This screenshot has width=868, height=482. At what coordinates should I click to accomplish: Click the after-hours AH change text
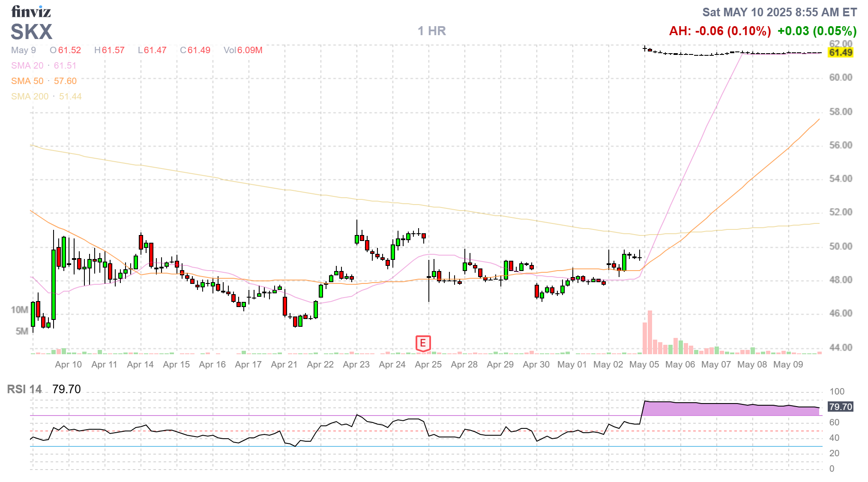tap(720, 31)
